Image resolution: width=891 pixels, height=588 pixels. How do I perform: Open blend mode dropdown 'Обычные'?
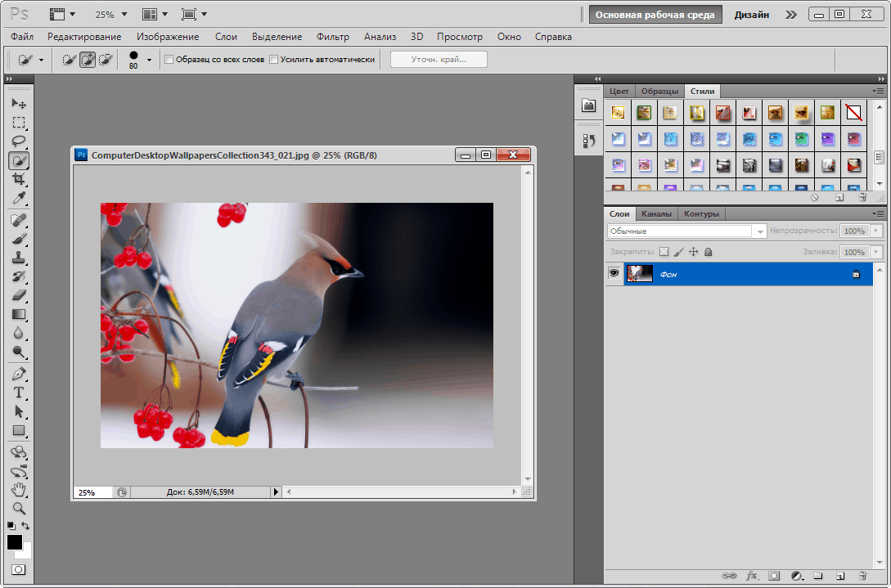[687, 231]
